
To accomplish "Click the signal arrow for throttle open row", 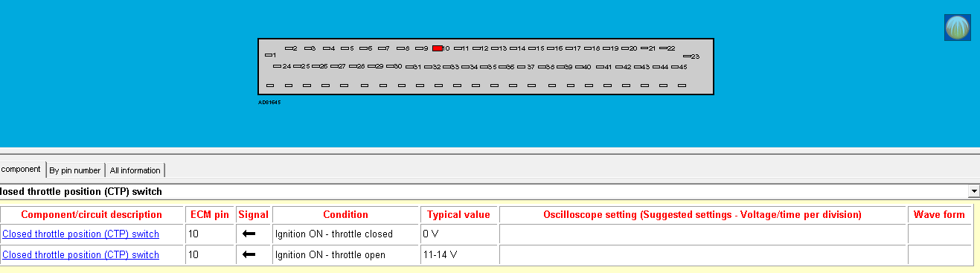I will tap(249, 255).
